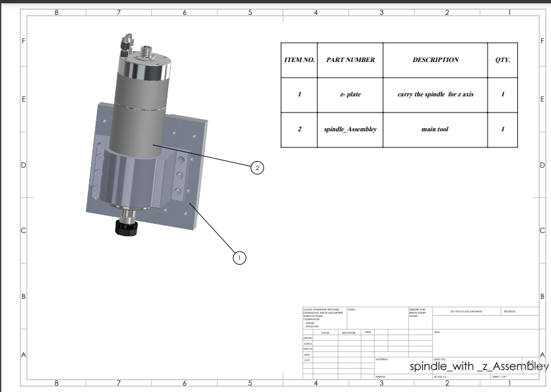This screenshot has height=392, width=551.
Task: Click zone letter F on the left border
Action: click(23, 41)
